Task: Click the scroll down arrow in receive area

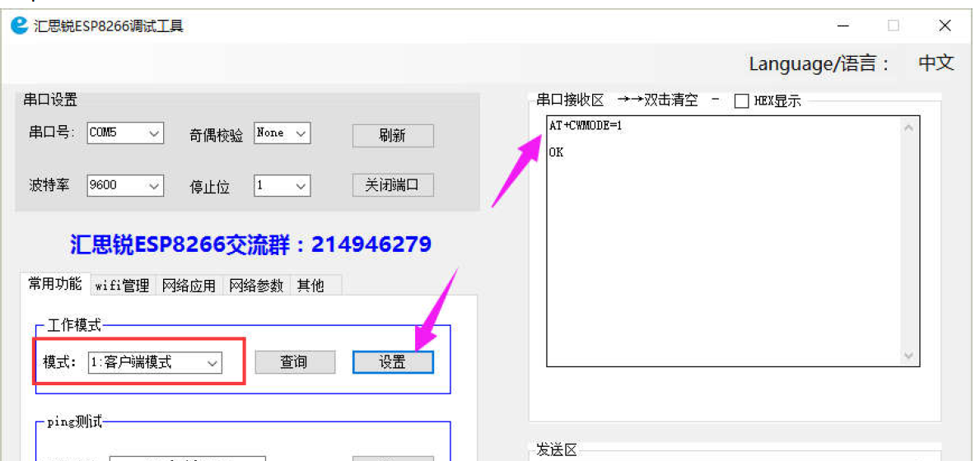Action: [x=908, y=355]
